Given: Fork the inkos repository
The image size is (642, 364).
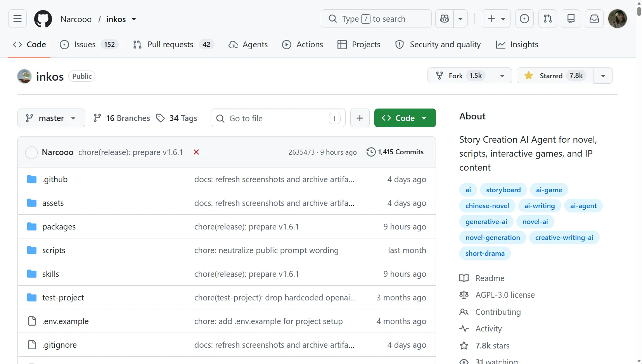Looking at the screenshot, I should coord(460,76).
